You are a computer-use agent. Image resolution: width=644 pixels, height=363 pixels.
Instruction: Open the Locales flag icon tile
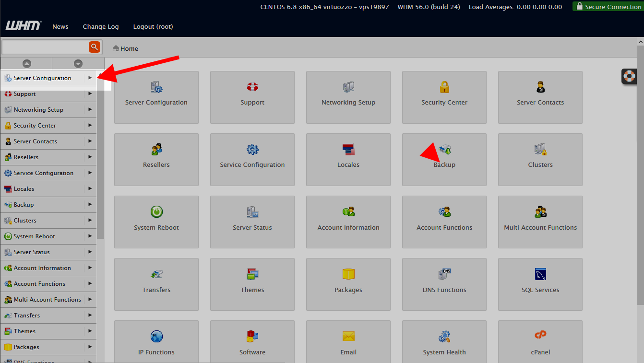pyautogui.click(x=348, y=150)
